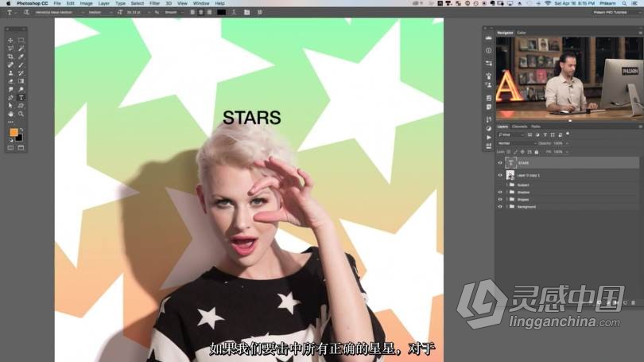Select the Horizontal Type tool

point(21,98)
